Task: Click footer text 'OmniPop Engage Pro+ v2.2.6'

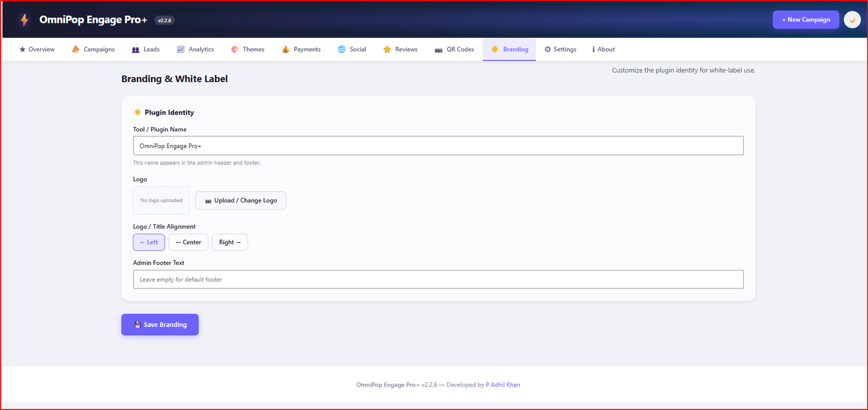Action: [x=397, y=385]
